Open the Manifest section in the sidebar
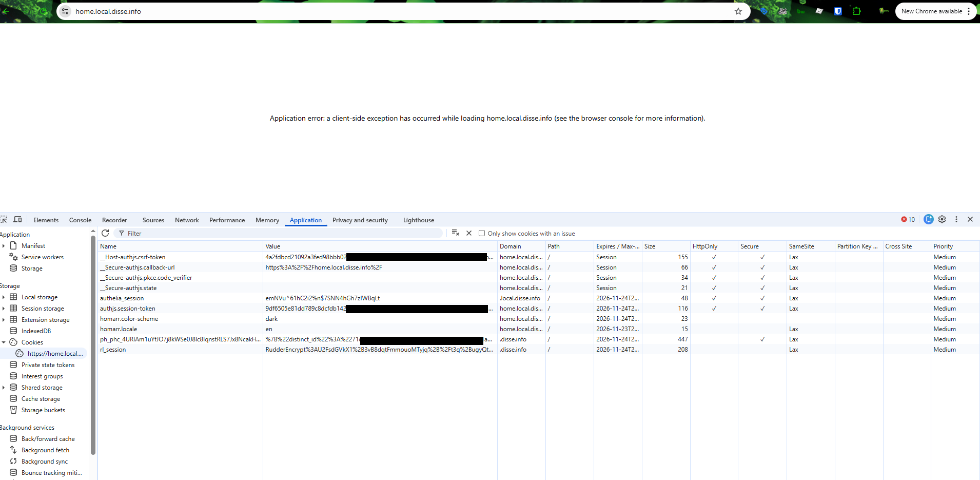The width and height of the screenshot is (980, 480). pos(33,246)
